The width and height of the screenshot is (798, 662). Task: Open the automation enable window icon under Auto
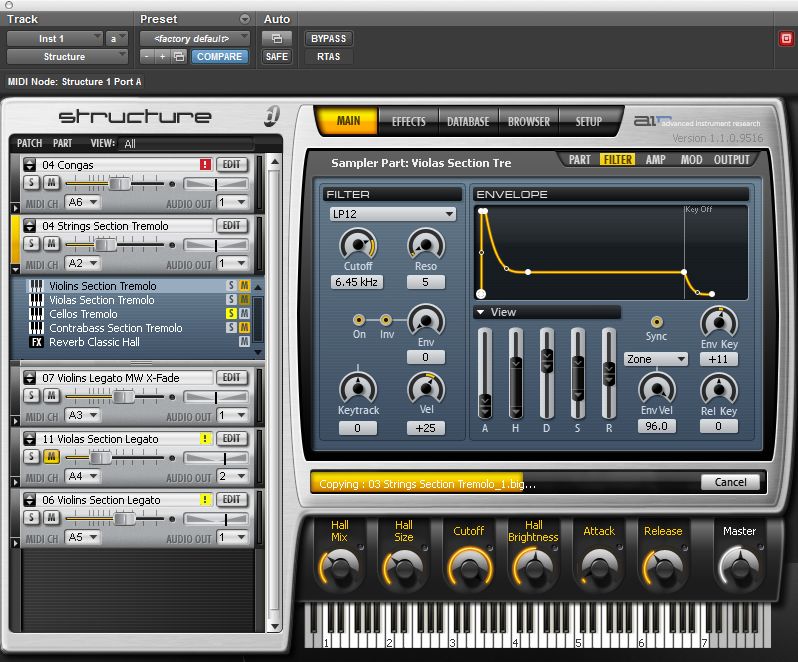[x=277, y=39]
